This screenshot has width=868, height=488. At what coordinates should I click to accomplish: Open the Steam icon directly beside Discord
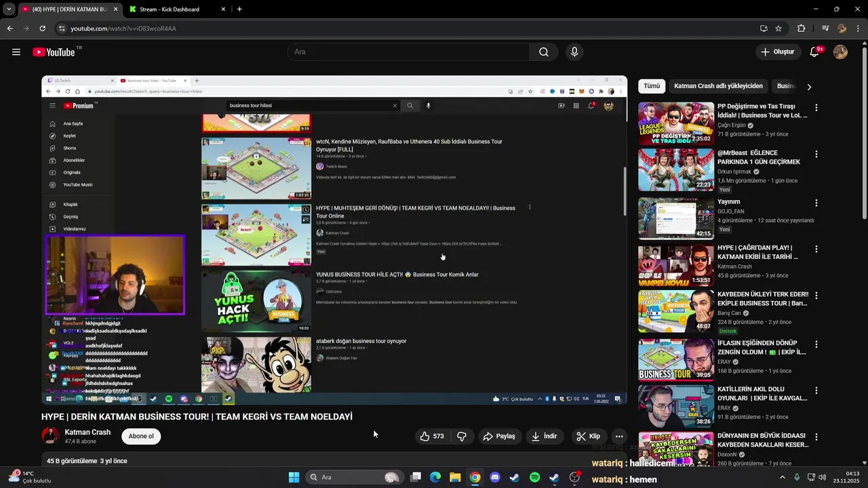515,477
